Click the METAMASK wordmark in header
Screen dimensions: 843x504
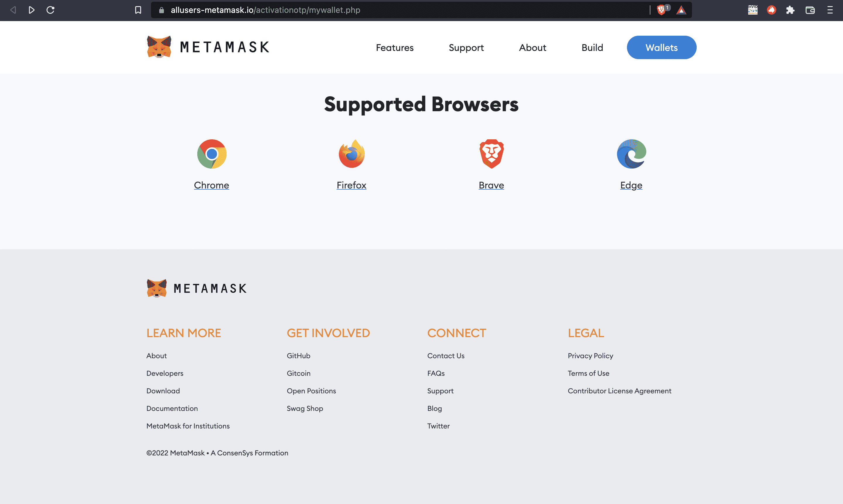(225, 47)
